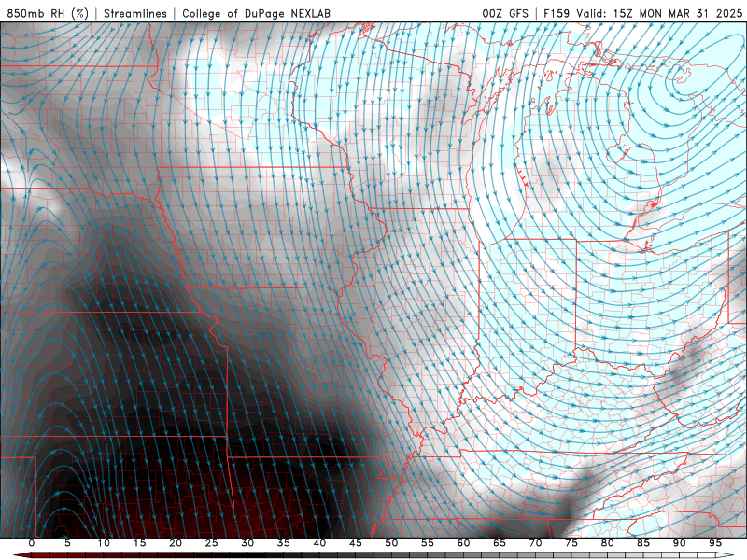Click the 'Streamlines' header label
The image size is (747, 560).
click(135, 13)
